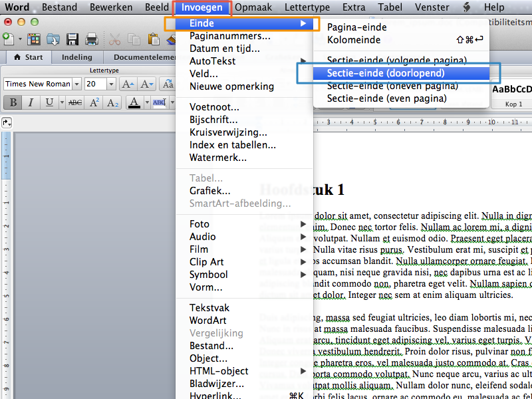Viewport: 532px width, 399px height.
Task: Click the Times New Roman font field
Action: (38, 84)
